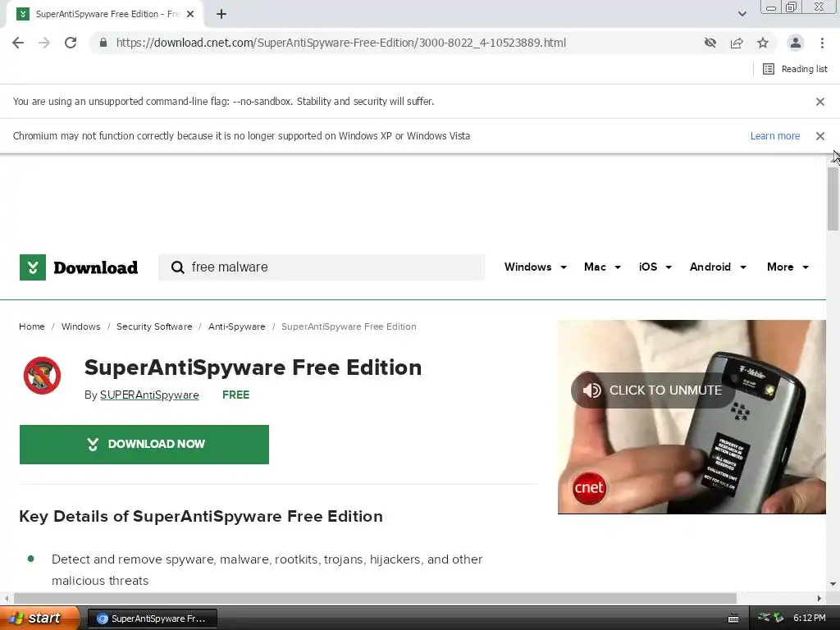Screen dimensions: 840x630
Task: Open the Windows breadcrumb link
Action: click(81, 326)
